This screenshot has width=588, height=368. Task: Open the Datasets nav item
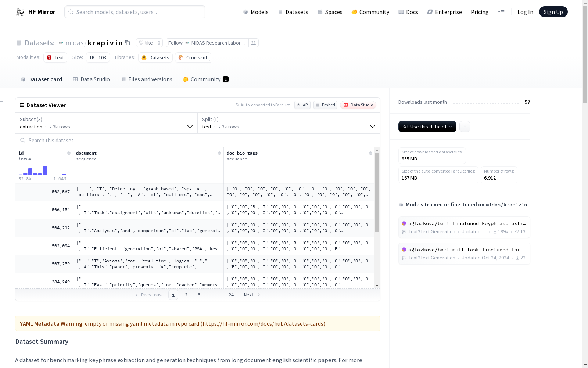pos(293,12)
